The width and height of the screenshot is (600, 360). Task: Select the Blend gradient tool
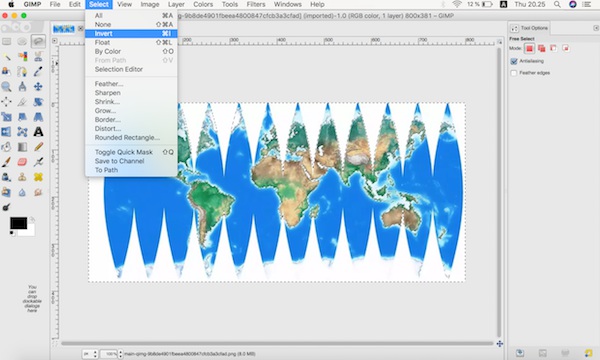tap(22, 147)
